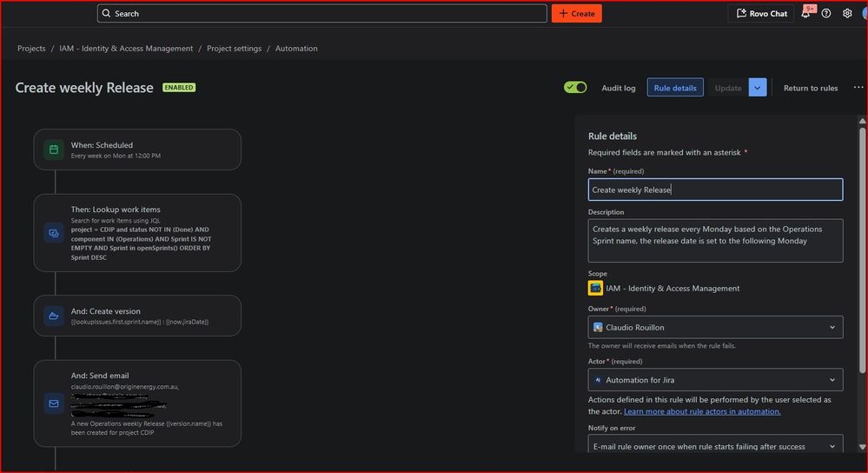Select the And: Send email card
Screen dimensions: 868x473
(137, 403)
